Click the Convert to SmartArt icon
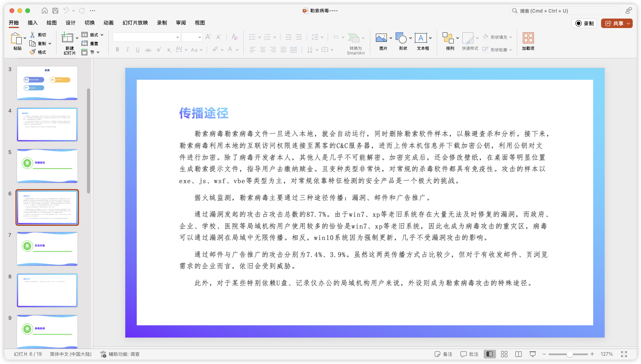The image size is (641, 364). click(353, 38)
